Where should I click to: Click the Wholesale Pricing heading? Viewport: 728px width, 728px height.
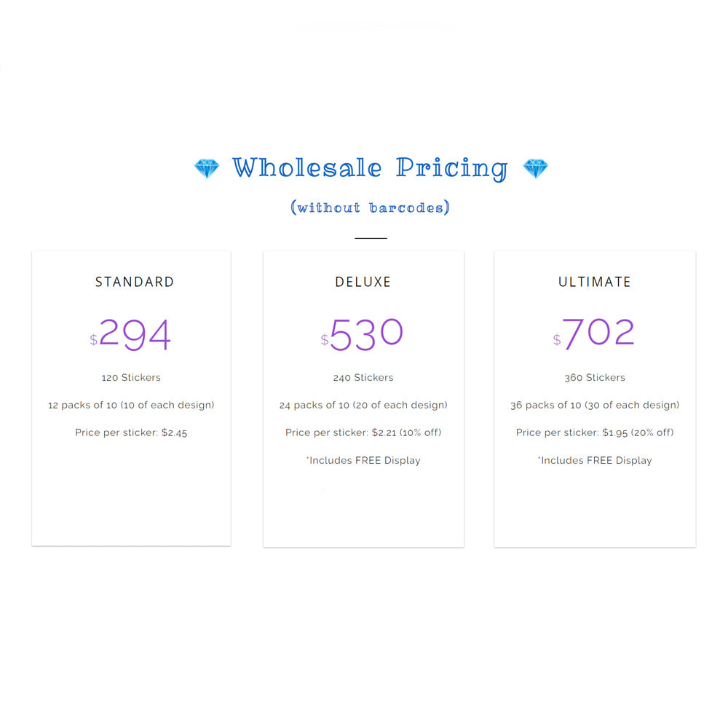coord(370,168)
